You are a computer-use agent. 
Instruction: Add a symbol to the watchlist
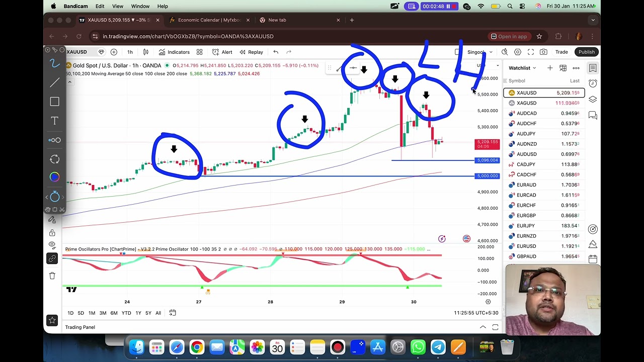click(x=550, y=68)
